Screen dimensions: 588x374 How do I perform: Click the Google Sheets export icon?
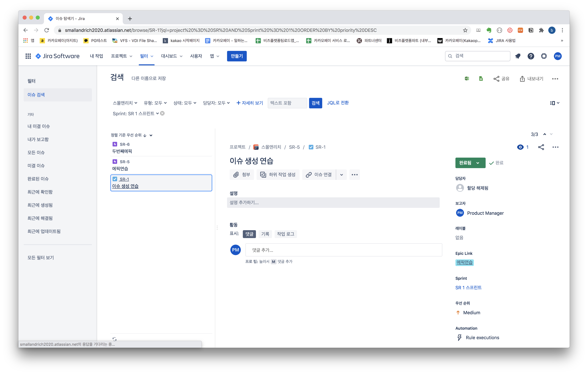[x=481, y=79]
